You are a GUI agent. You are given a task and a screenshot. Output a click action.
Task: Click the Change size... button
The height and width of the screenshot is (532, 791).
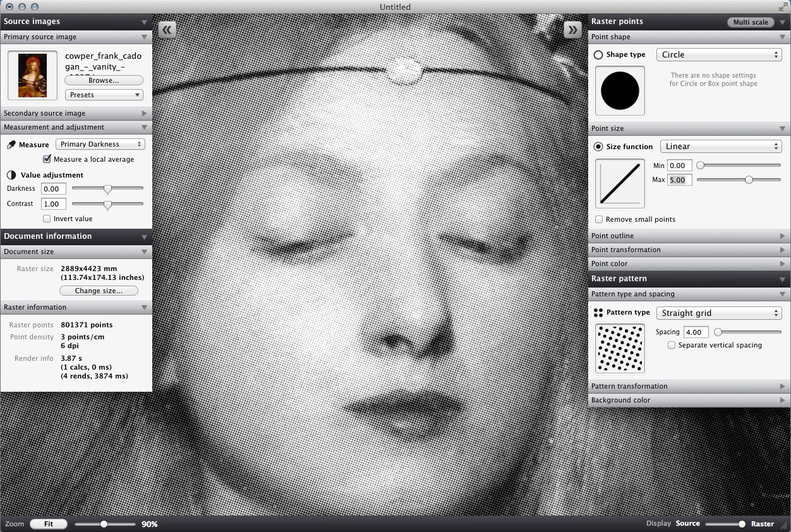point(99,291)
